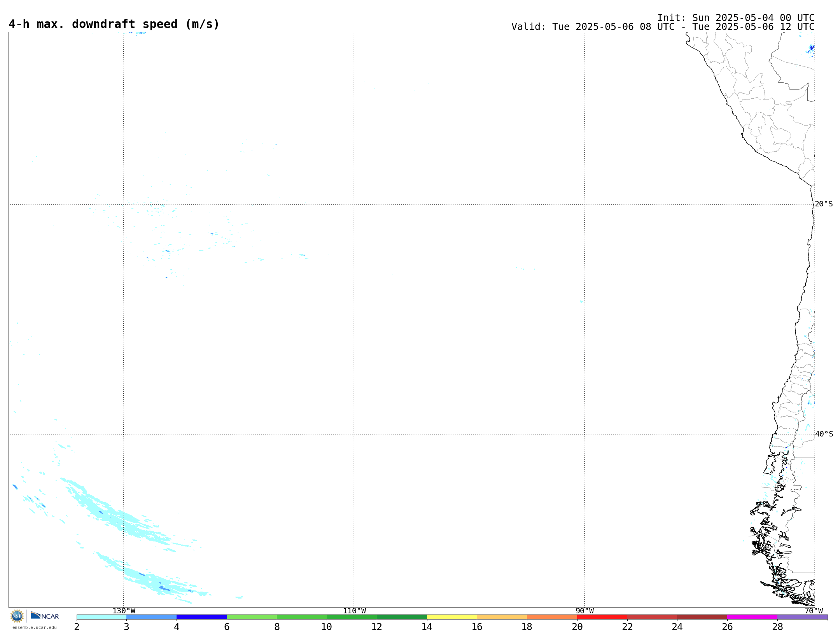Image resolution: width=840 pixels, height=632 pixels.
Task: Click the light blue 3-4 colorbar swatch
Action: (152, 617)
